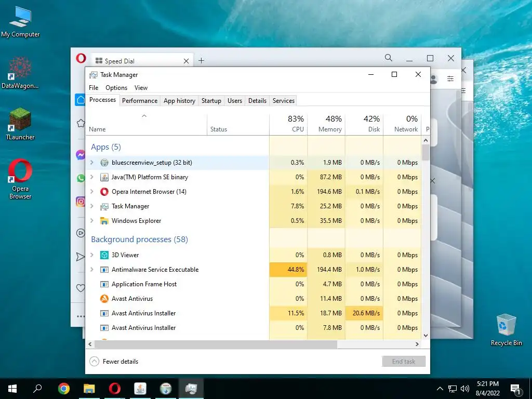Open Messenger in Opera sidebar
Screen dimensions: 532x399
81,155
